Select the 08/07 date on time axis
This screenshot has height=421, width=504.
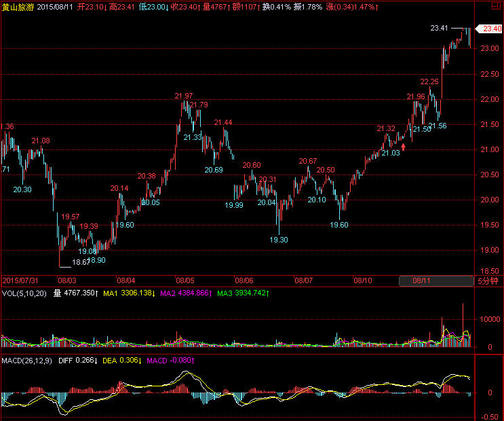point(303,280)
